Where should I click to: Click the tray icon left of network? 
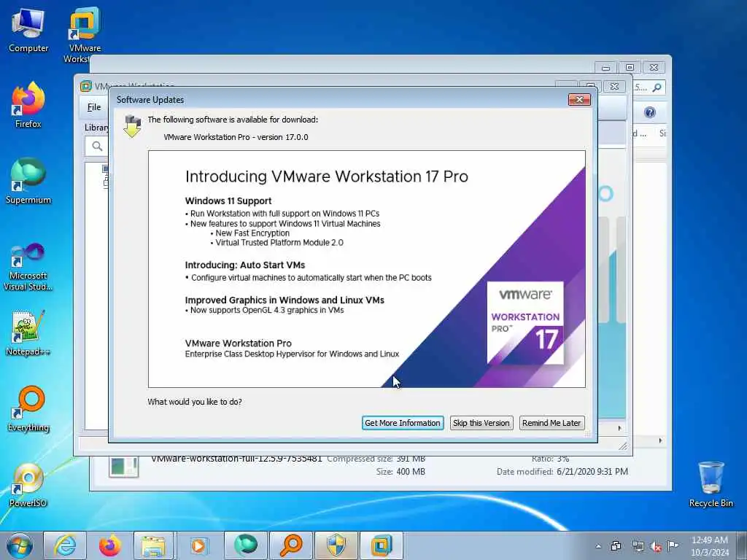tap(616, 546)
